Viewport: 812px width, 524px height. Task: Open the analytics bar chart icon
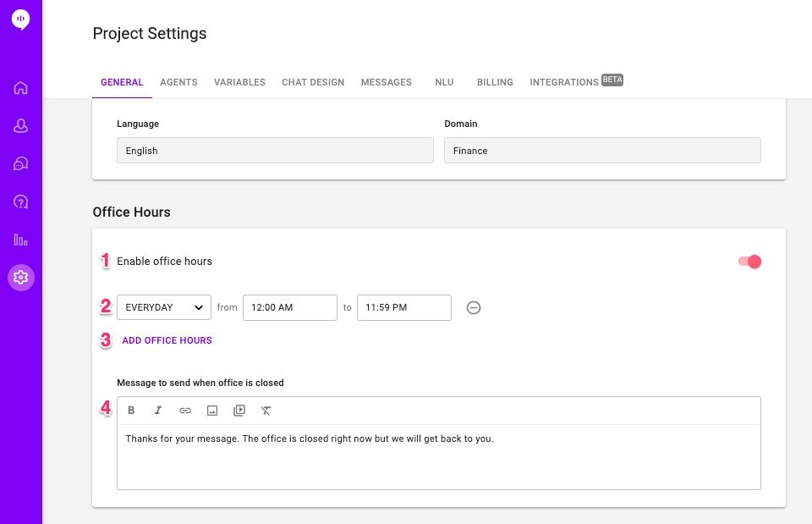pos(20,240)
